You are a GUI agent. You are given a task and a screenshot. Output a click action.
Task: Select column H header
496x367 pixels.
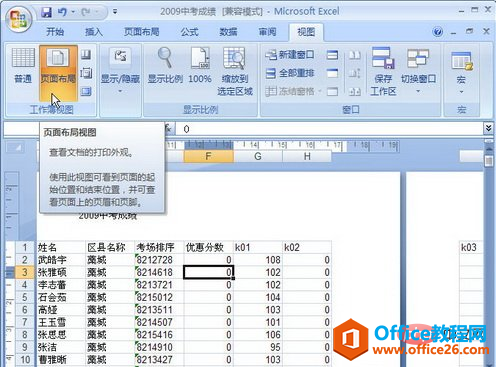coord(307,156)
